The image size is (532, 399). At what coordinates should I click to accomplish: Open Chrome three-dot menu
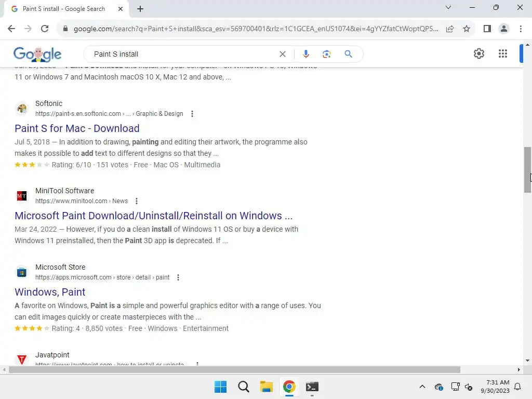[x=521, y=29]
